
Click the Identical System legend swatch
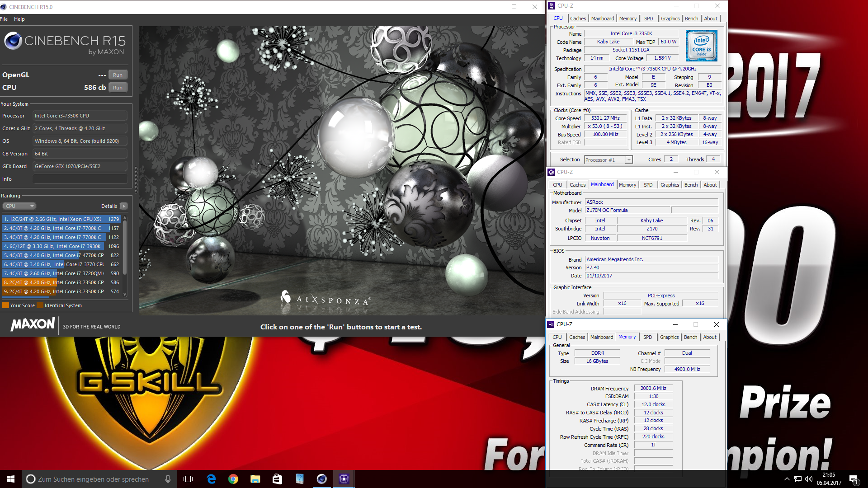point(40,305)
